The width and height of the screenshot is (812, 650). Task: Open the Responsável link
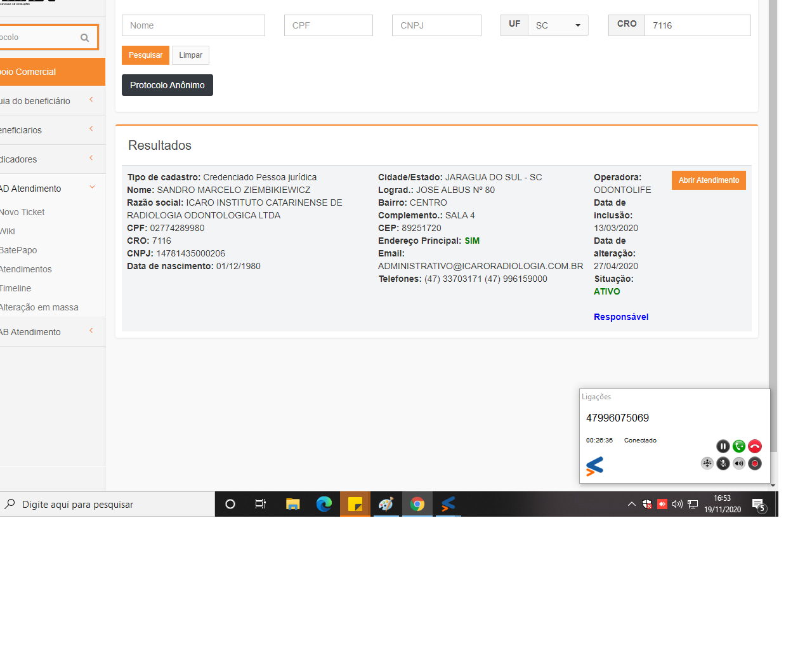click(x=620, y=317)
